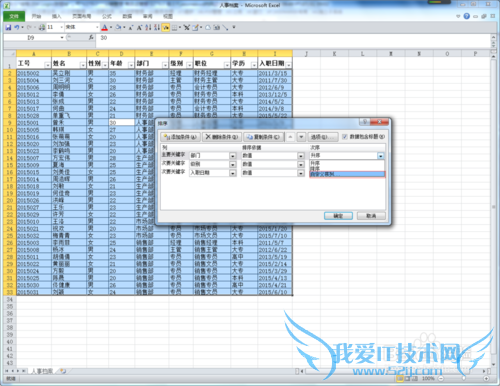
Task: Select the 人事档案 sheet tab
Action: pyautogui.click(x=42, y=371)
